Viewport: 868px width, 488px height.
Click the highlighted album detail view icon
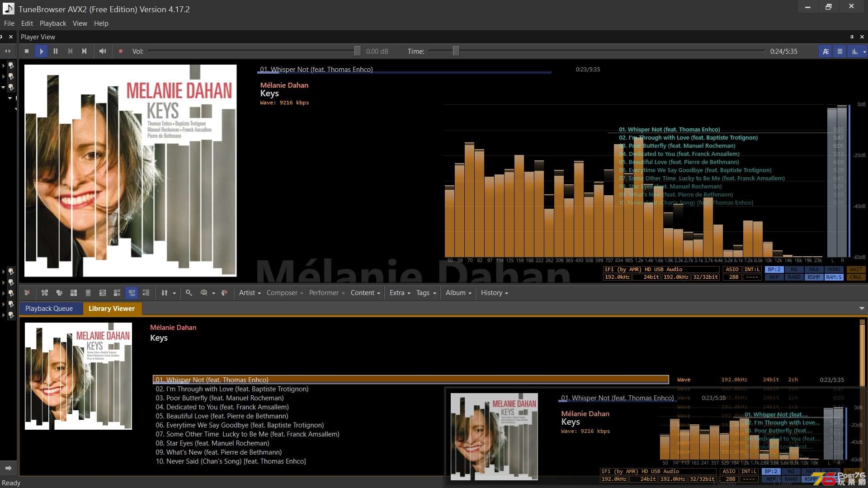[x=132, y=293]
